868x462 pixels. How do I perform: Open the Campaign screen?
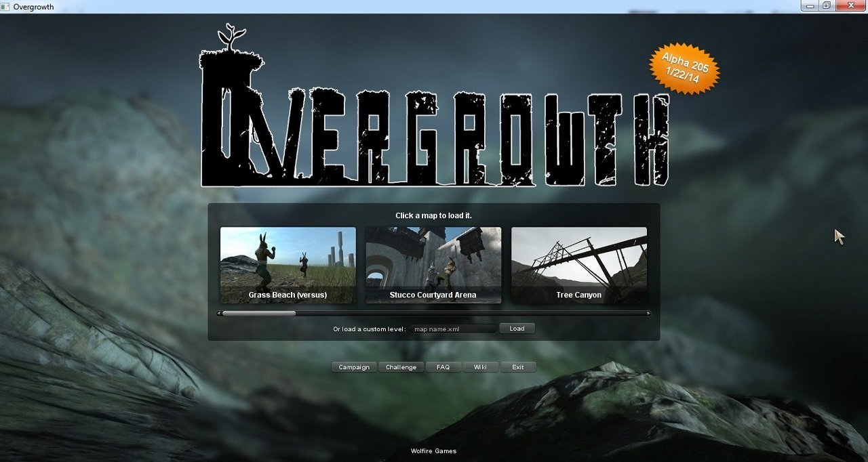[x=353, y=366]
